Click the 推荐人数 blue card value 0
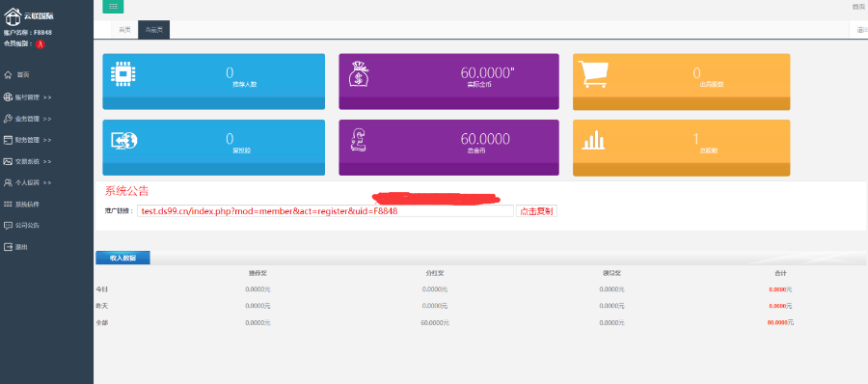The height and width of the screenshot is (384, 868). tap(230, 72)
